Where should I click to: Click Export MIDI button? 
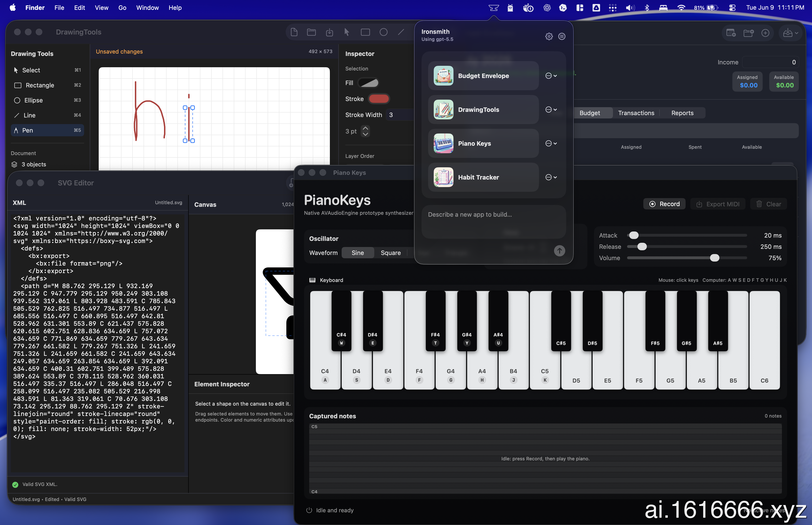pyautogui.click(x=718, y=204)
